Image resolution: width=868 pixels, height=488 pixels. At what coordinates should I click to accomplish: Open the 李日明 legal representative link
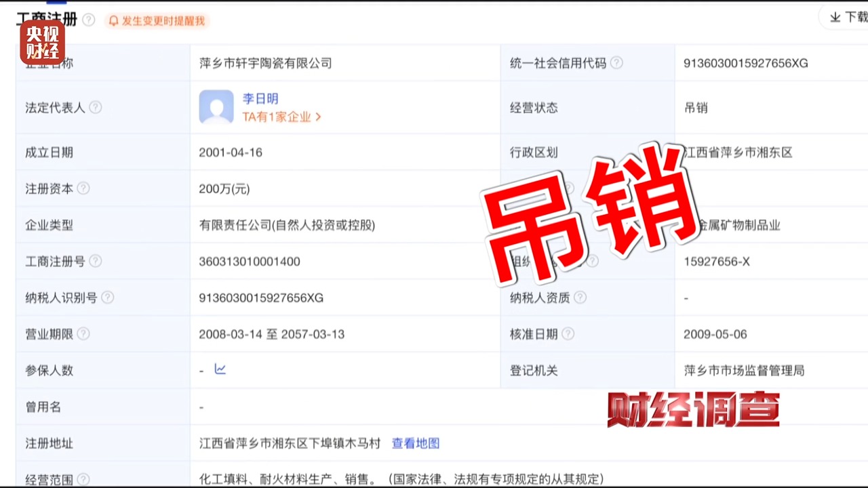[260, 98]
